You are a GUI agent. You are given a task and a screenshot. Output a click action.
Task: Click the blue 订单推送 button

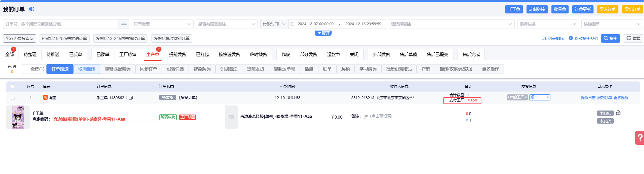click(60, 69)
